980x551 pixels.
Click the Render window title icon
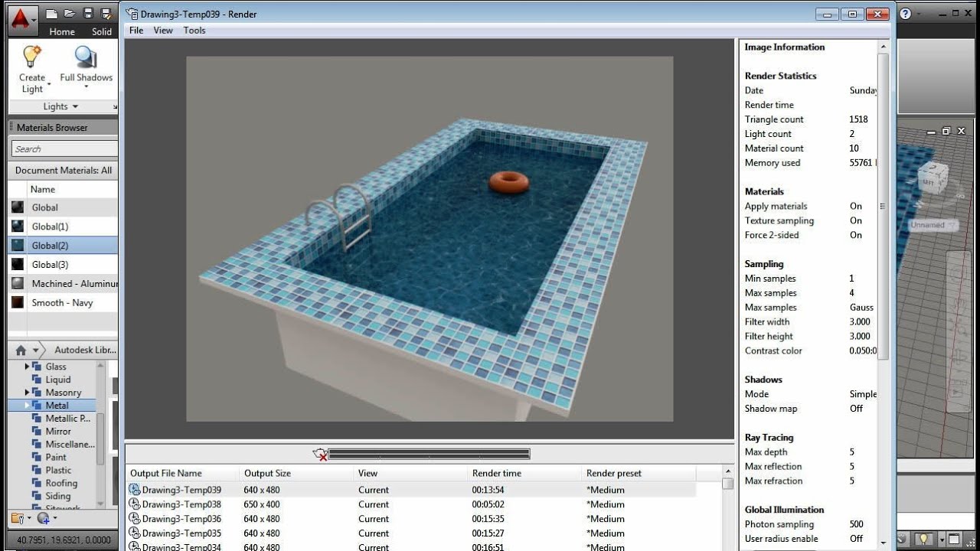point(132,14)
